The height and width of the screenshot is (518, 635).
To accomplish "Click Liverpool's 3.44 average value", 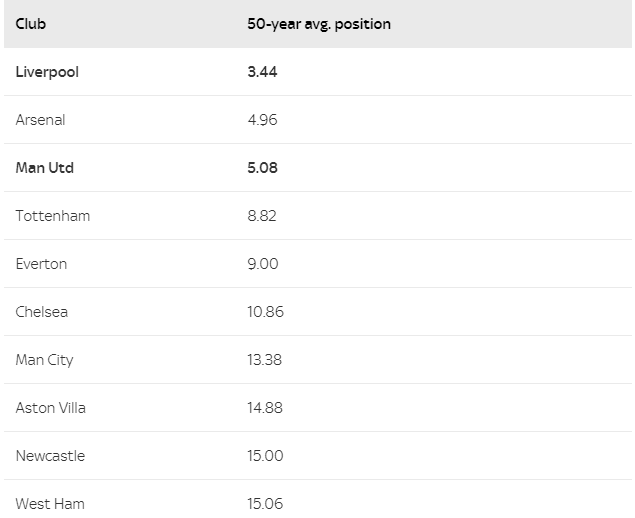I will pyautogui.click(x=262, y=72).
